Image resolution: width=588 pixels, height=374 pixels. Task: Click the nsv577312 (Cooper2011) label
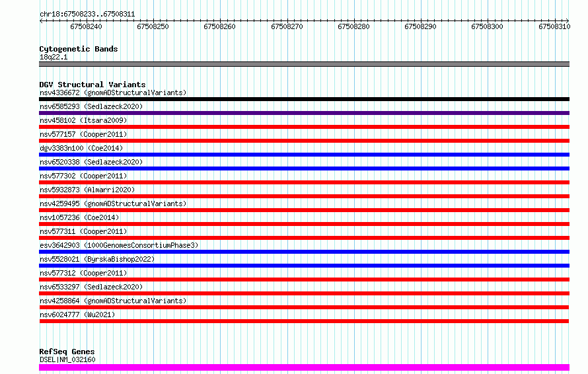pos(83,273)
